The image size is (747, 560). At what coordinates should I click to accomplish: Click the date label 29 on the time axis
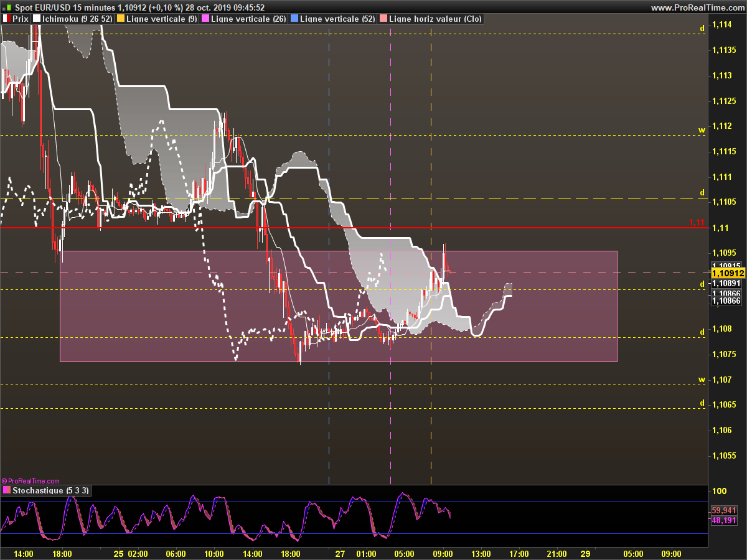[x=585, y=553]
